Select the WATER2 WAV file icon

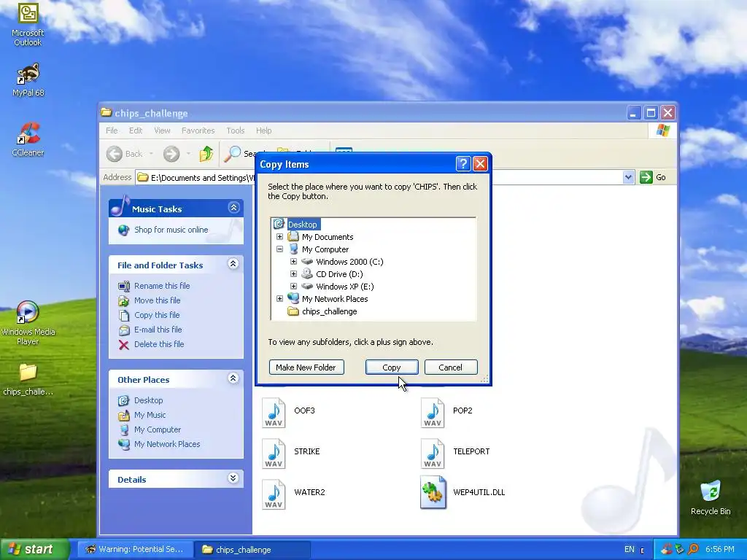[274, 494]
